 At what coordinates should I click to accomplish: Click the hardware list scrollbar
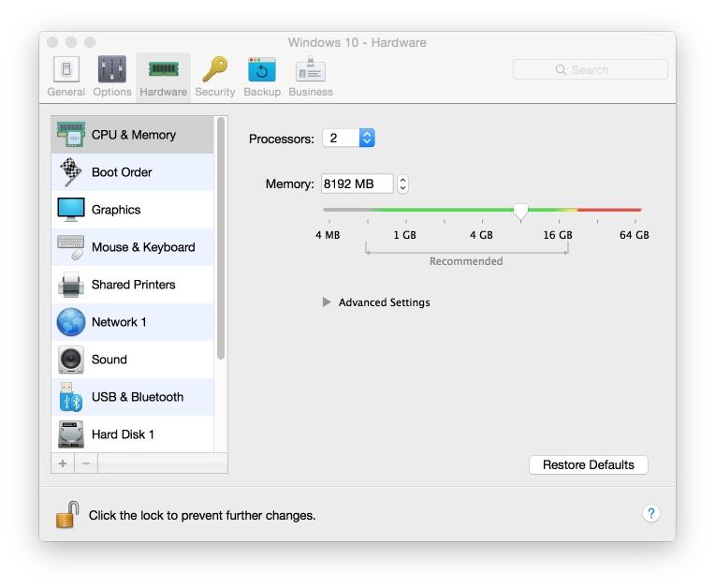point(221,238)
